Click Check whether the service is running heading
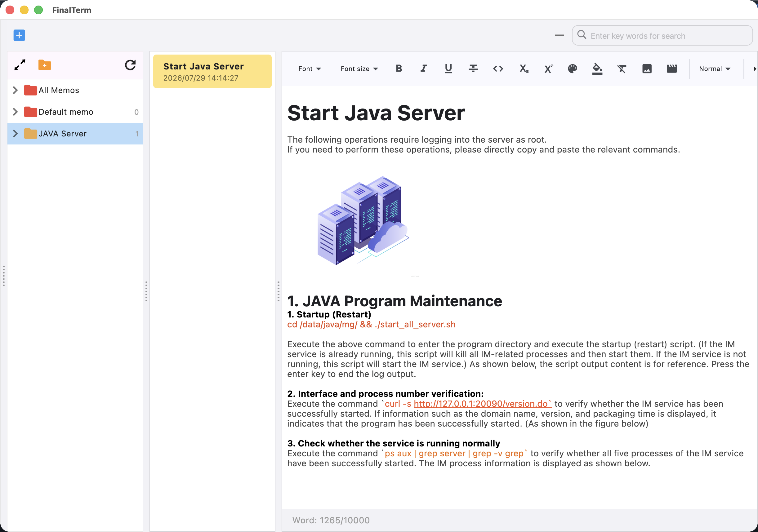758x532 pixels. pyautogui.click(x=394, y=443)
